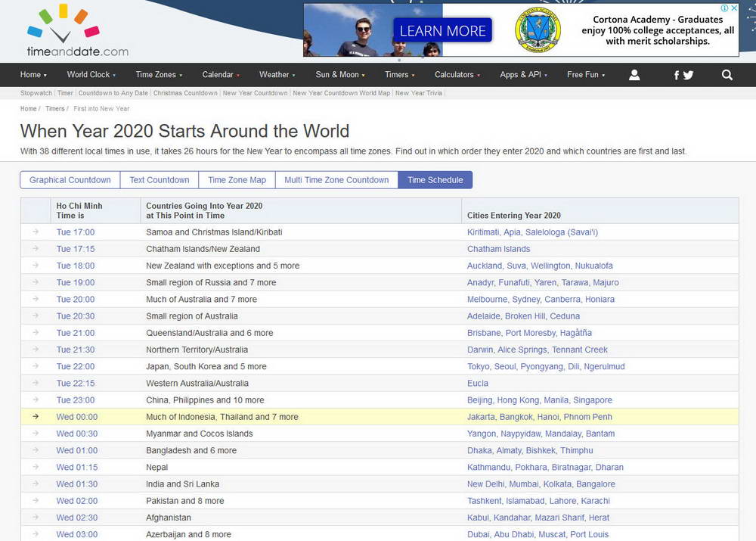Viewport: 756px width, 541px height.
Task: Open New Year Trivia sub-navigation link
Action: tap(418, 93)
